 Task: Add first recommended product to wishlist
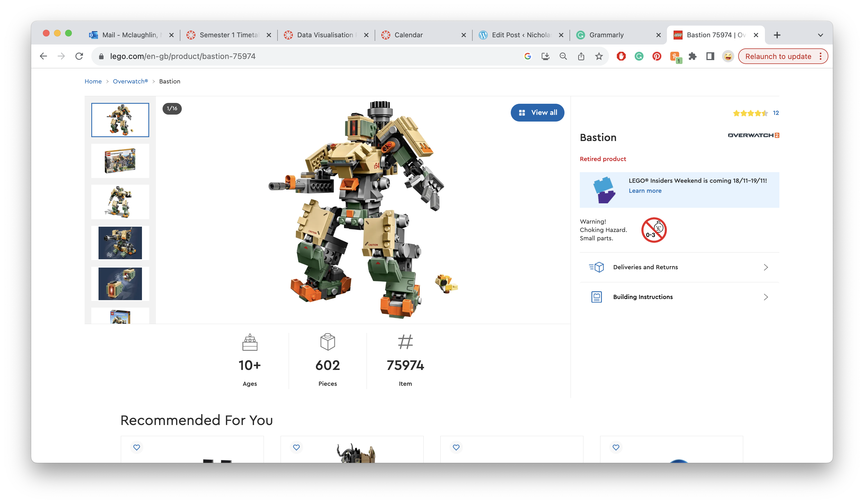point(136,447)
